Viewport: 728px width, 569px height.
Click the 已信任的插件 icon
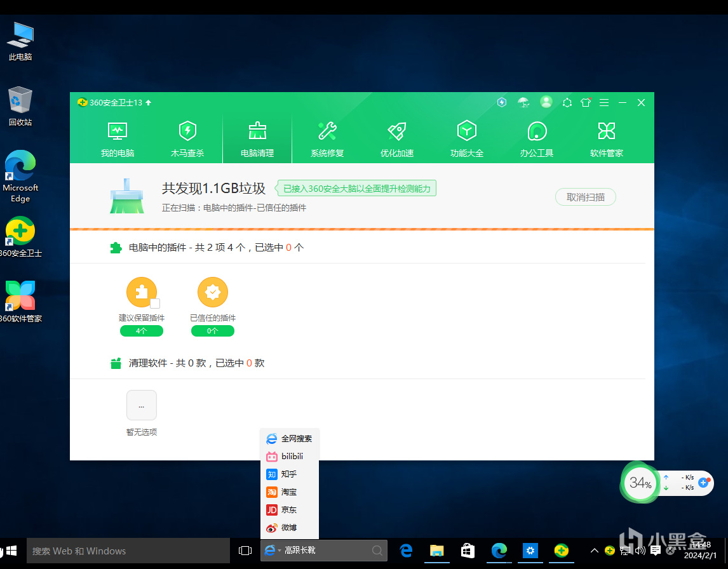[x=213, y=292]
